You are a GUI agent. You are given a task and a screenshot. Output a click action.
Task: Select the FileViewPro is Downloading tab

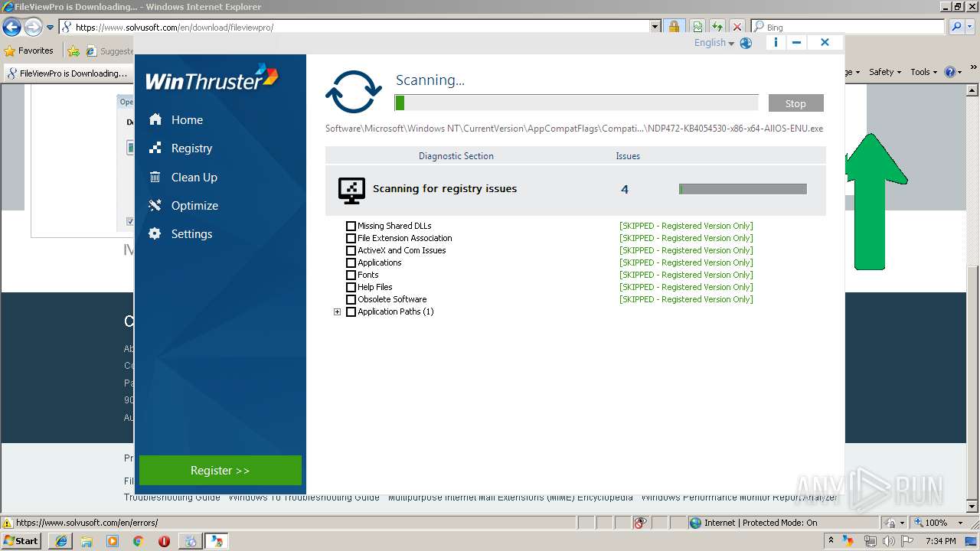point(67,73)
